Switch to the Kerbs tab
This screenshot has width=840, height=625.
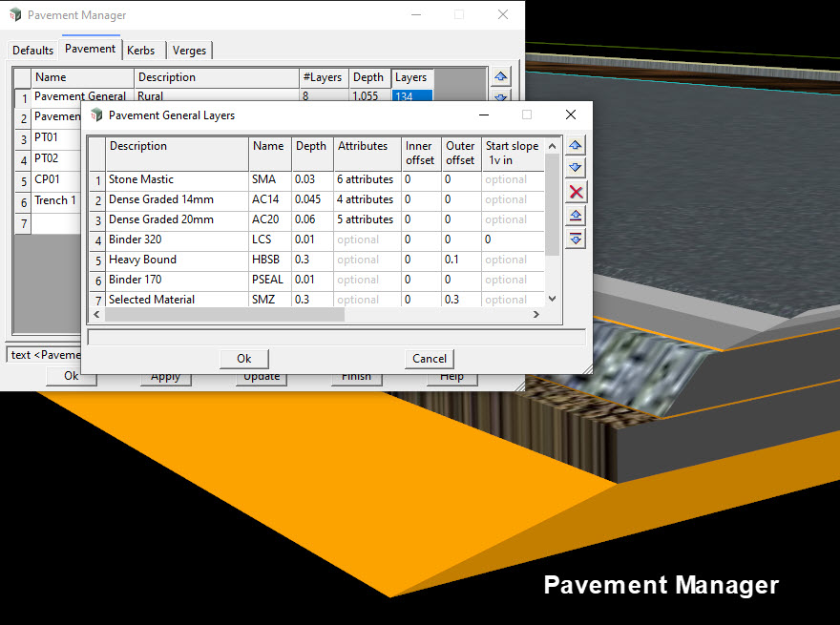tap(141, 50)
